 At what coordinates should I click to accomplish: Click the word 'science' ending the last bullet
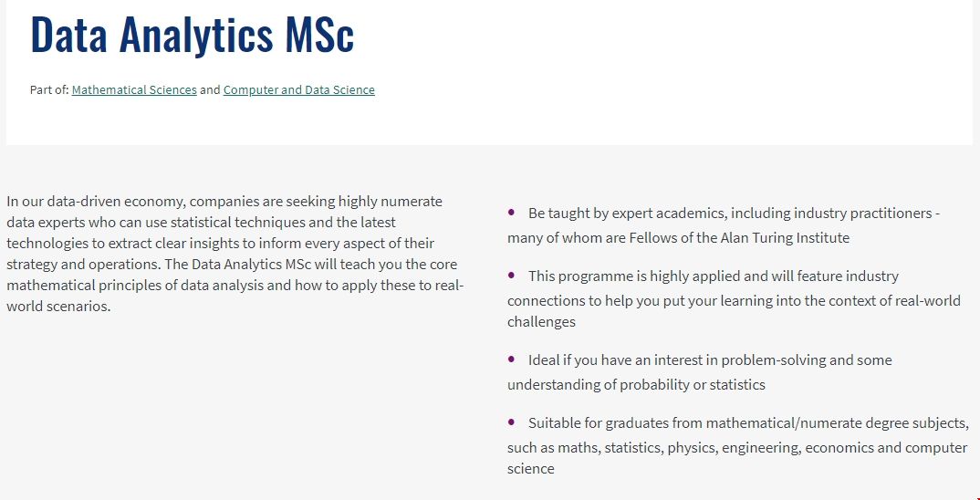530,468
